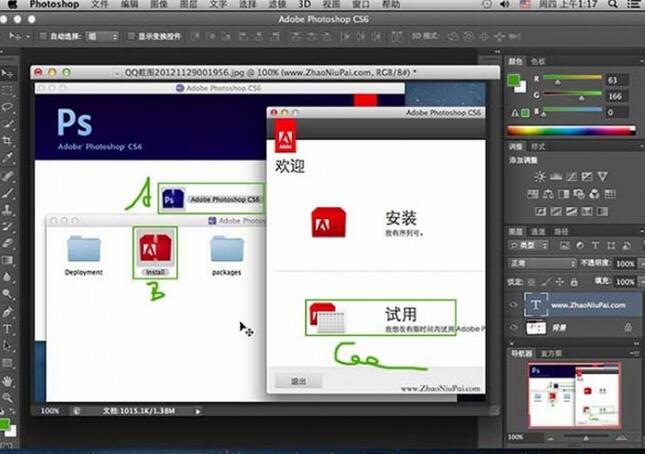Expand the status bar info arrow

pyautogui.click(x=198, y=411)
